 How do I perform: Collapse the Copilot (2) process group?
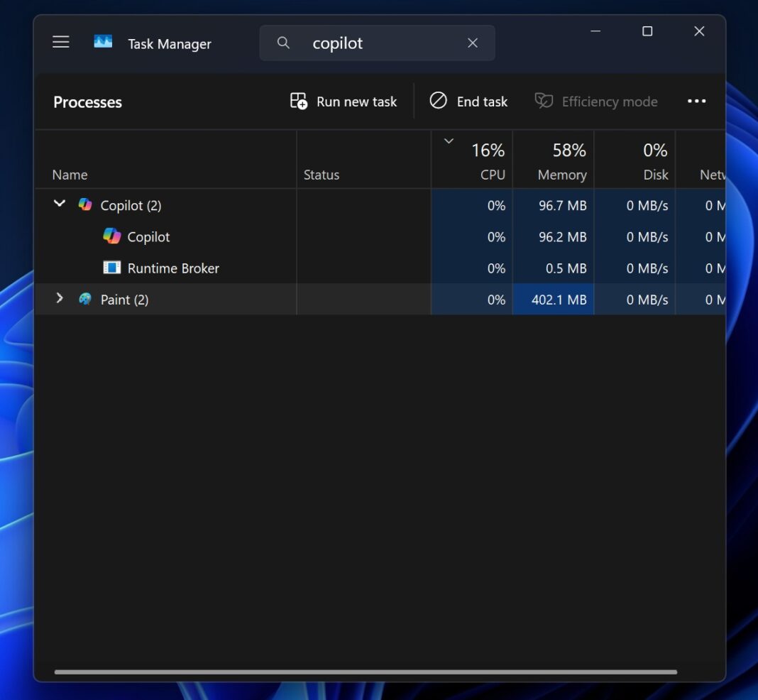click(x=60, y=203)
